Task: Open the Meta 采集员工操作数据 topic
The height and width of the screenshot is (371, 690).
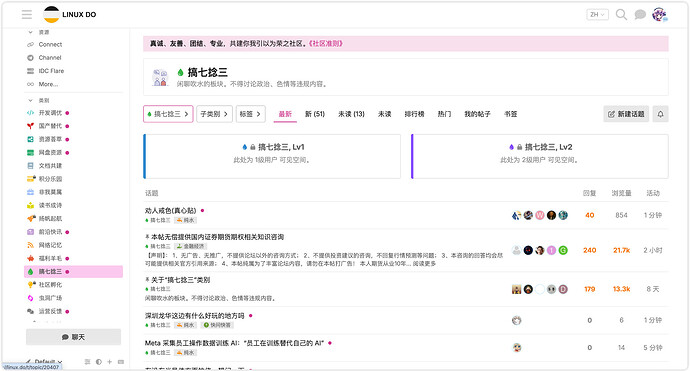Action: tap(234, 343)
